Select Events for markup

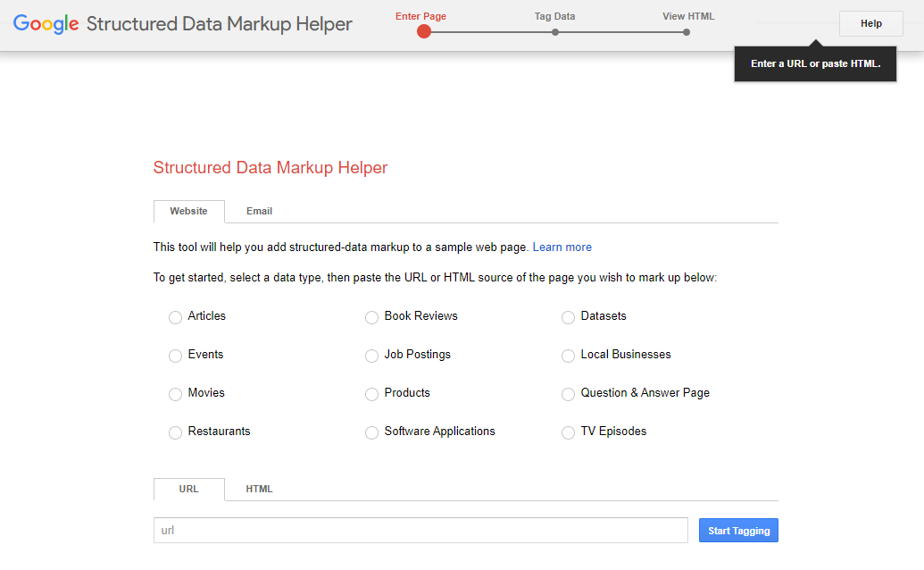pyautogui.click(x=175, y=356)
